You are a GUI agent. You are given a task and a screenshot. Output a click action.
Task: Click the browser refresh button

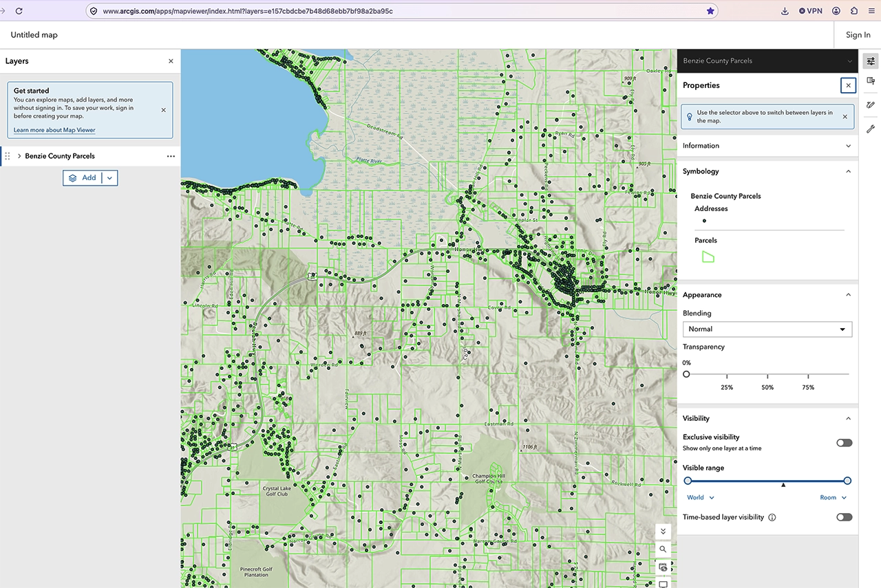tap(19, 11)
